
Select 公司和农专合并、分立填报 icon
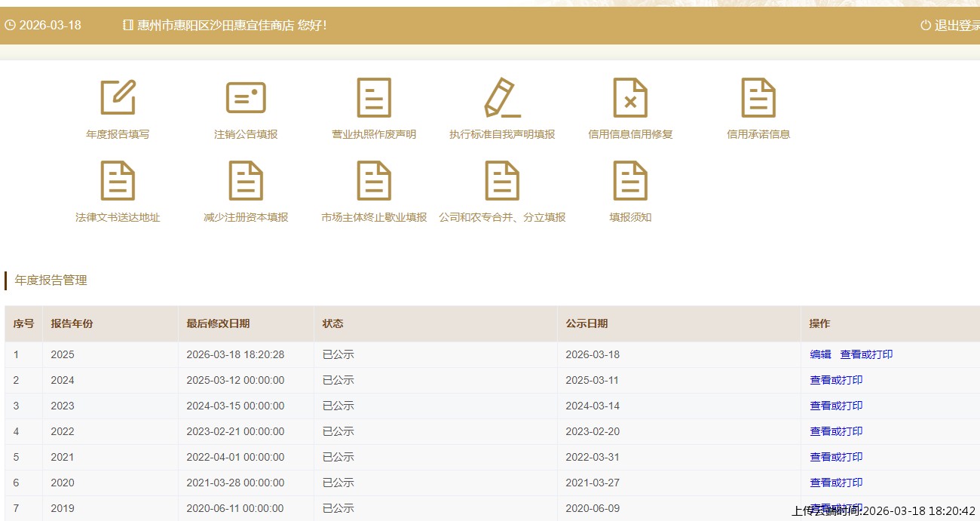pos(502,181)
